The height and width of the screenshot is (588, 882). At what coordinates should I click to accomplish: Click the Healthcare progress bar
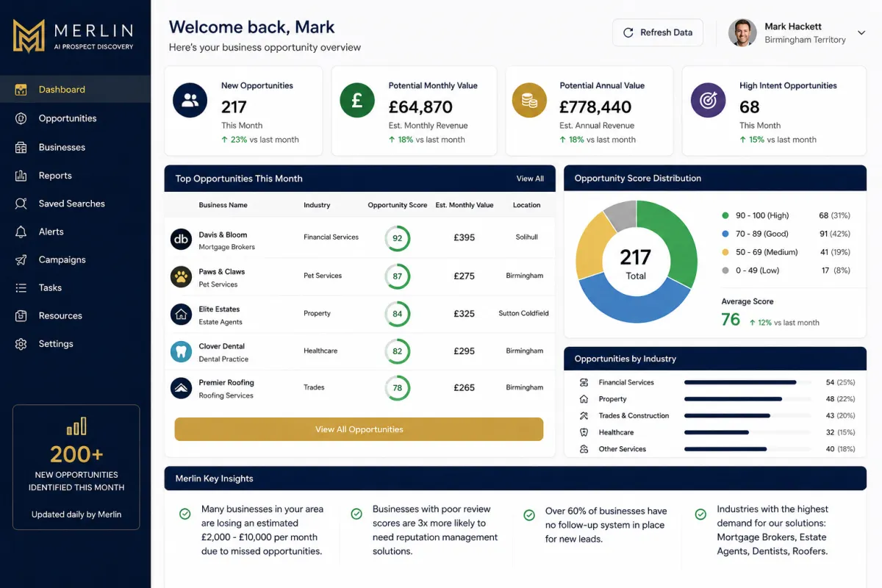[x=746, y=432]
